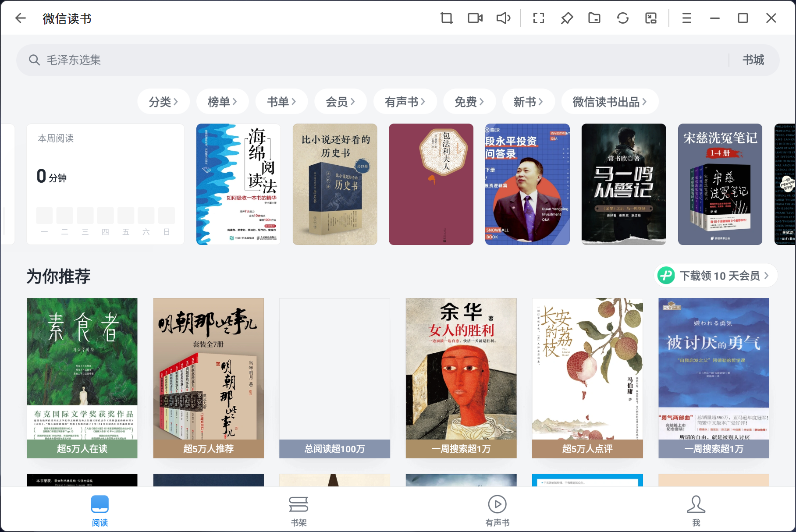Enter fullscreen mode via title bar icon
Screen dimensions: 796x532
point(538,18)
